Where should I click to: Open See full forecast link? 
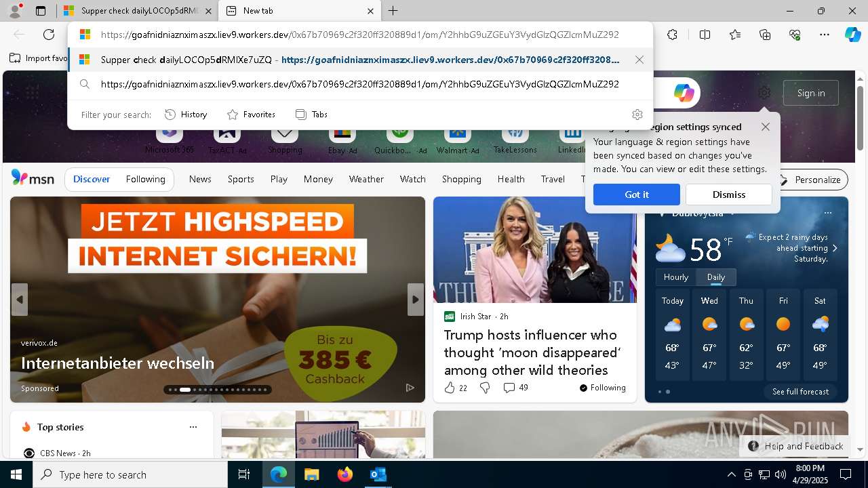click(800, 392)
